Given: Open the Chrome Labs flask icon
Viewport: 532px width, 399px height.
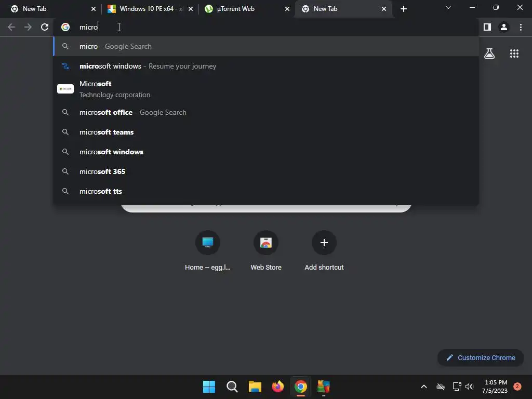Looking at the screenshot, I should [x=489, y=54].
